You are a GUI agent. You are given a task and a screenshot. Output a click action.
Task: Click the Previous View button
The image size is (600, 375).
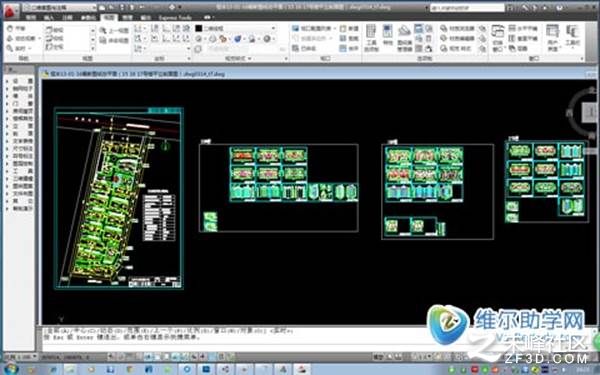pyautogui.click(x=114, y=31)
